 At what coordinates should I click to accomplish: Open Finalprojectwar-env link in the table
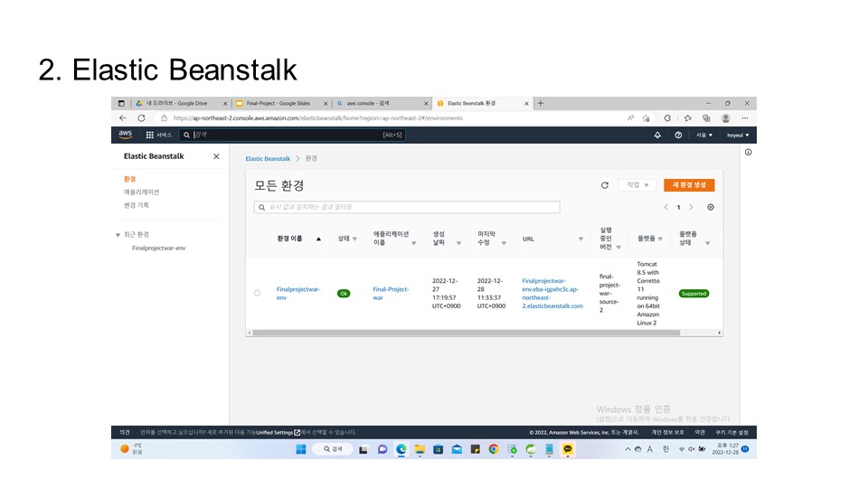coord(298,293)
